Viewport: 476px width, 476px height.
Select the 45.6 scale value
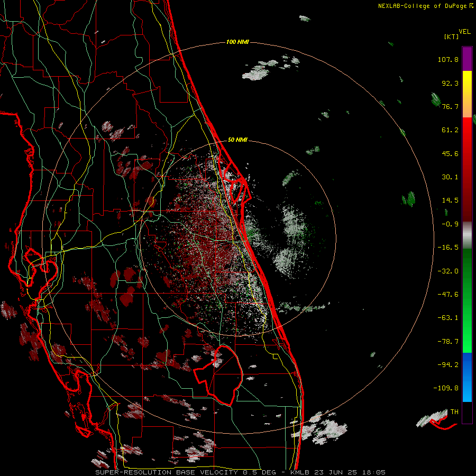(x=450, y=153)
